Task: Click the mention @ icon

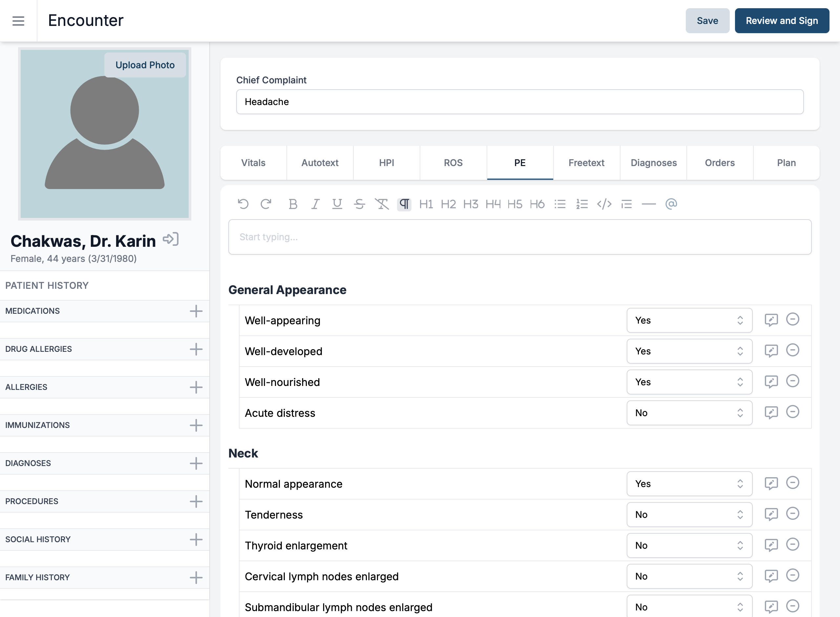Action: tap(671, 204)
